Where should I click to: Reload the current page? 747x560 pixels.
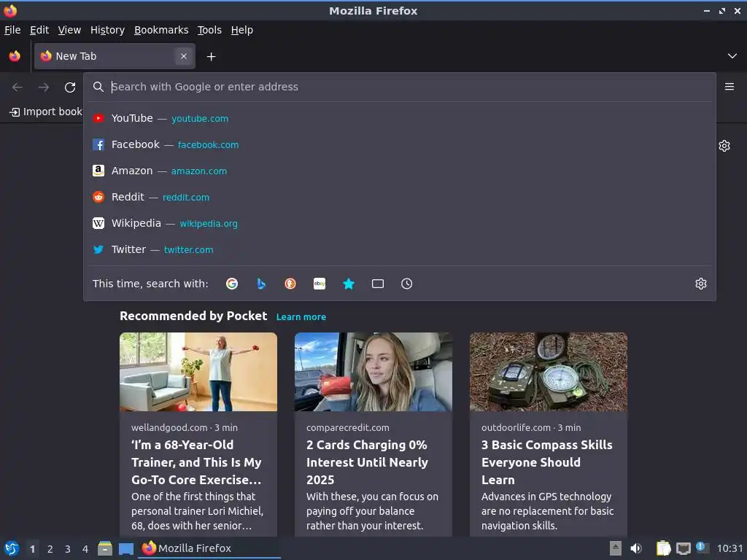coord(70,87)
